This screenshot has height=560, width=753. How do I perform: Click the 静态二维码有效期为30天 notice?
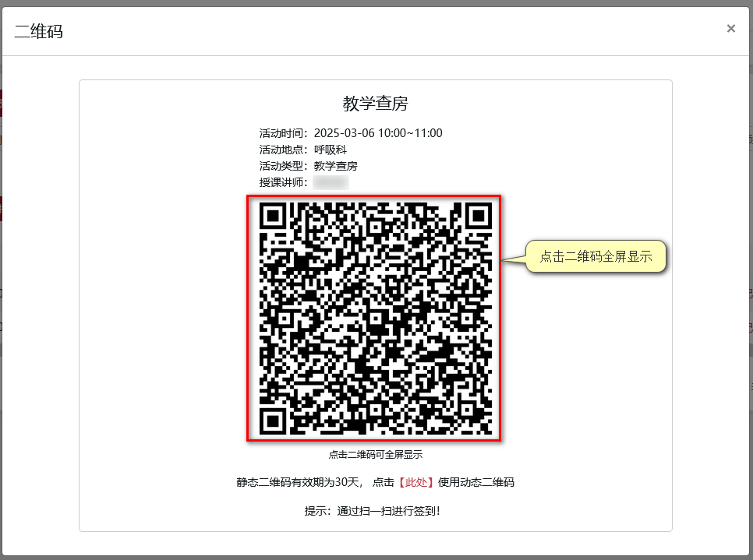coord(299,482)
